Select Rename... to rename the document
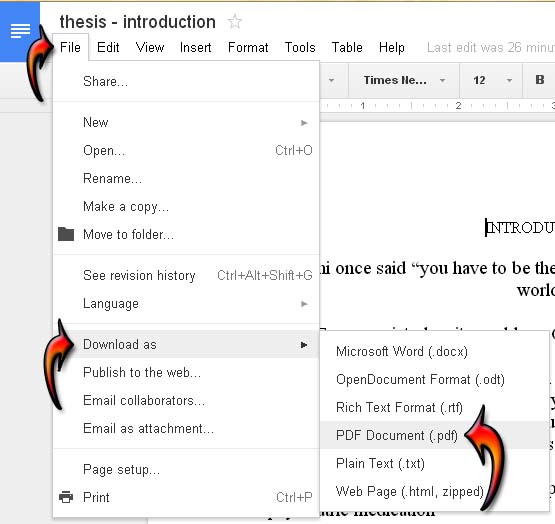Image resolution: width=555 pixels, height=524 pixels. click(186, 178)
